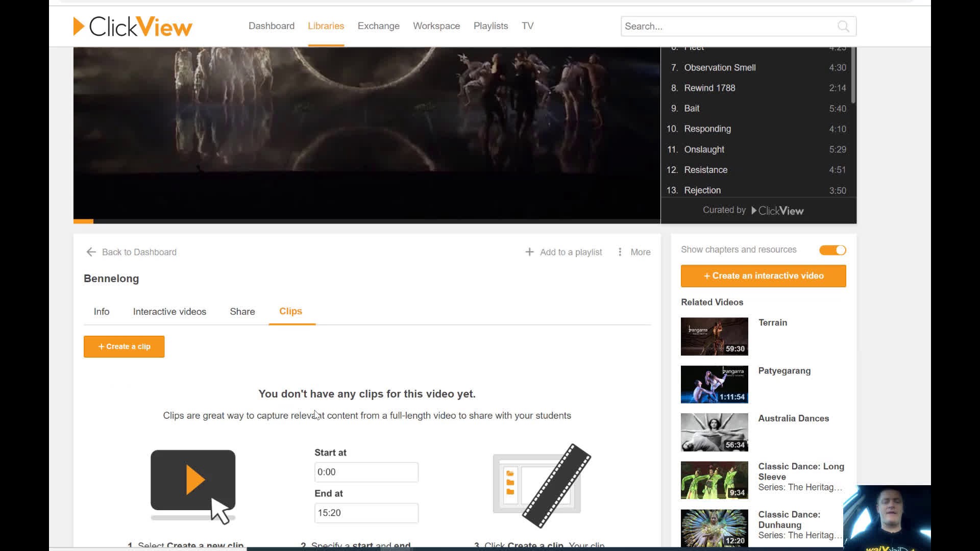Open Classic Dance: Dunhaung thumbnail

[715, 529]
